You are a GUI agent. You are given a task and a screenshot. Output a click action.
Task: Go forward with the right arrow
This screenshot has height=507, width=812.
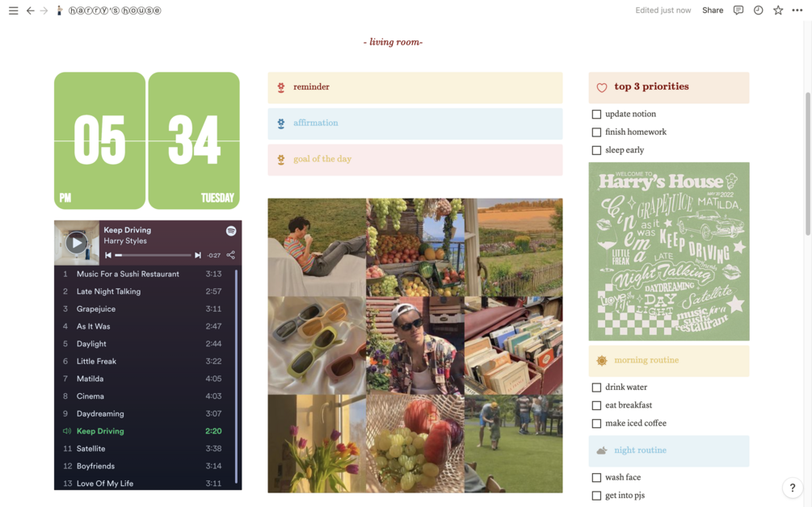point(44,10)
